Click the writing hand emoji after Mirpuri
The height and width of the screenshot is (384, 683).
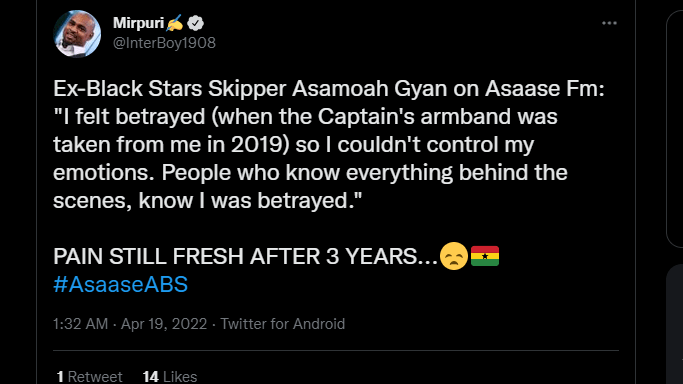(x=175, y=23)
